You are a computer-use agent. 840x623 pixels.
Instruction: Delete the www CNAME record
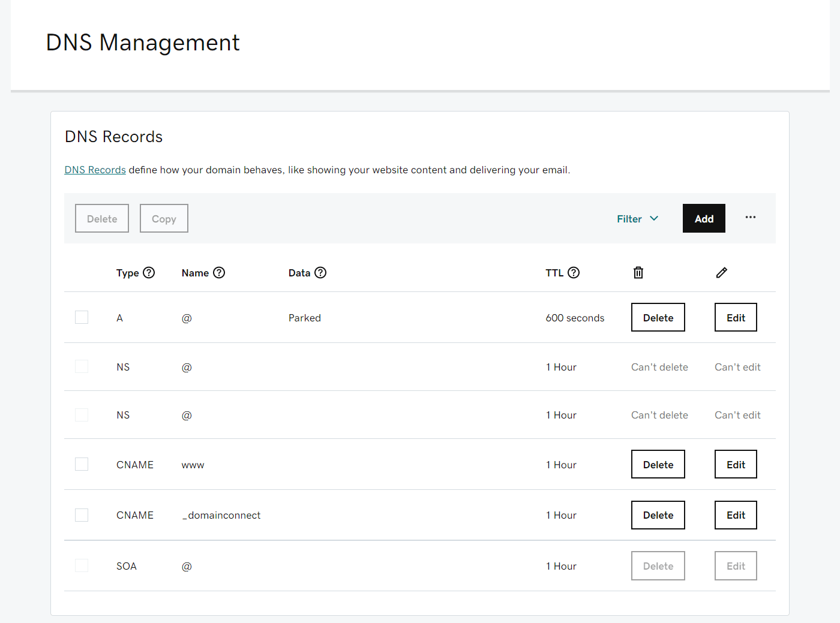click(x=658, y=465)
